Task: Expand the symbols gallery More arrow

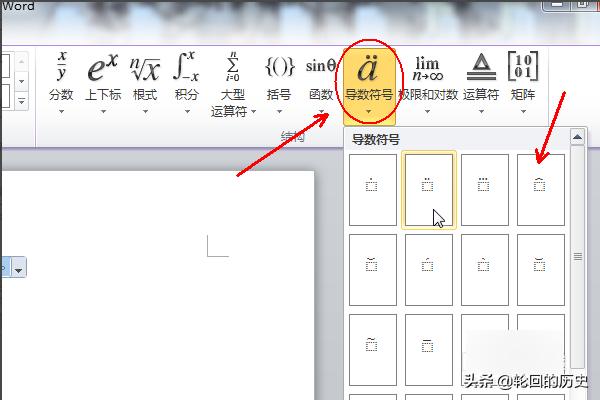Action: [21, 101]
